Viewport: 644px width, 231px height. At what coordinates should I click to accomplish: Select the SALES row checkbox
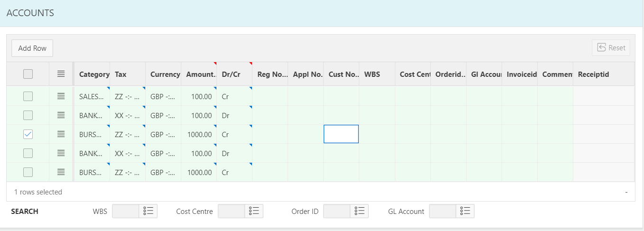pyautogui.click(x=28, y=96)
